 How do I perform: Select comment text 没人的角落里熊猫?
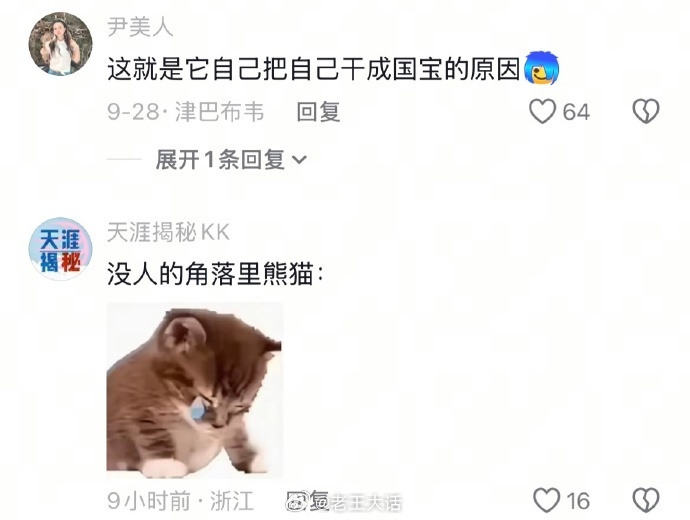pos(210,274)
